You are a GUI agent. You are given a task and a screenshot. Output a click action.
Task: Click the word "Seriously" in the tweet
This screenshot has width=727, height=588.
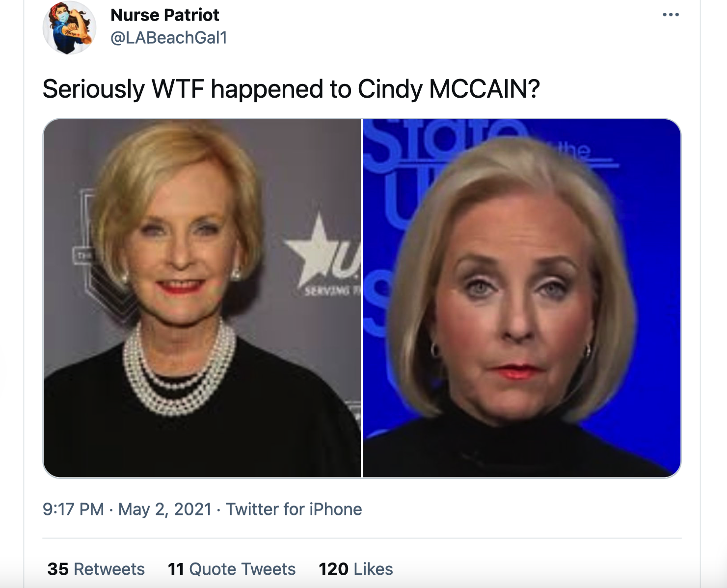click(x=93, y=89)
